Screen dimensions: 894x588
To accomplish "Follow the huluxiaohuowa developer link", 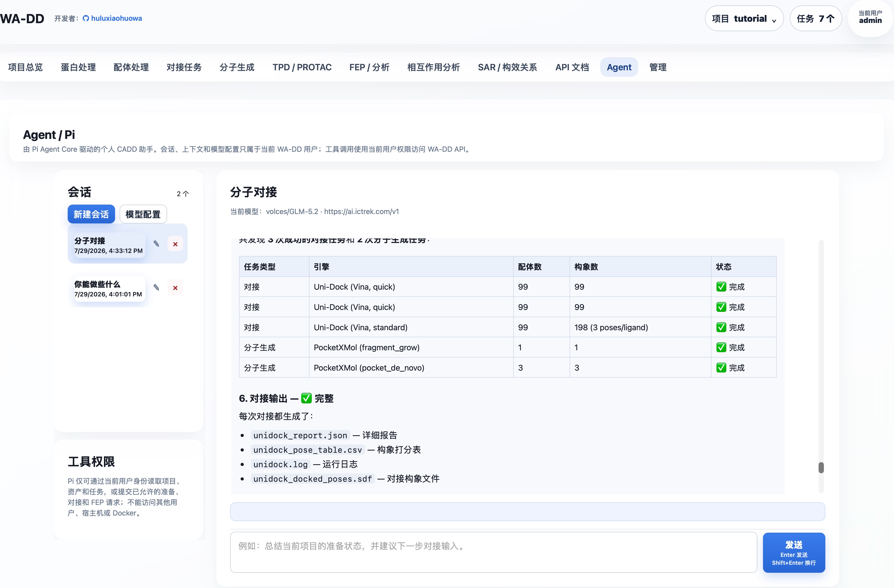I will pos(117,18).
